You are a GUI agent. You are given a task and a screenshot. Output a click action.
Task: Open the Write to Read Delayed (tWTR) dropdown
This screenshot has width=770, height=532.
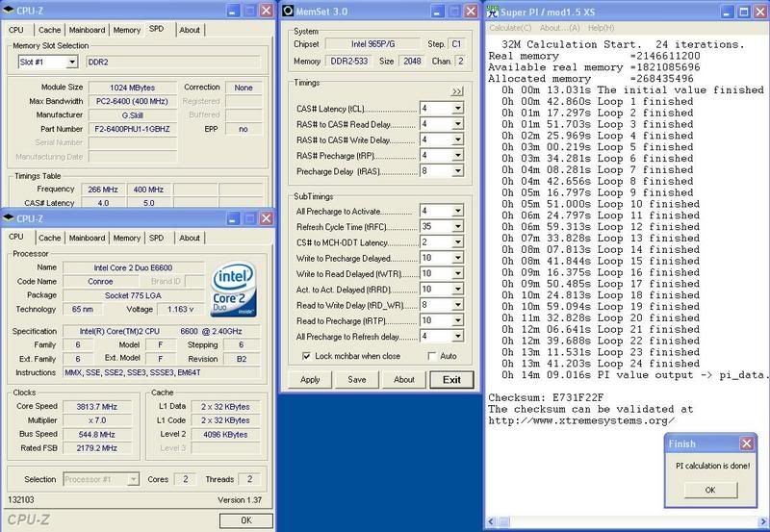(x=457, y=273)
